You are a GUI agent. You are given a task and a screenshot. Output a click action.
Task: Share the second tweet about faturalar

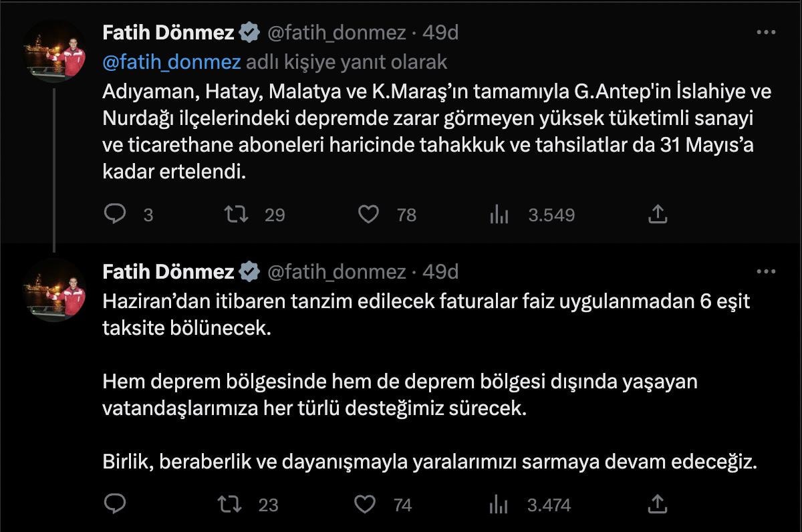[x=657, y=504]
